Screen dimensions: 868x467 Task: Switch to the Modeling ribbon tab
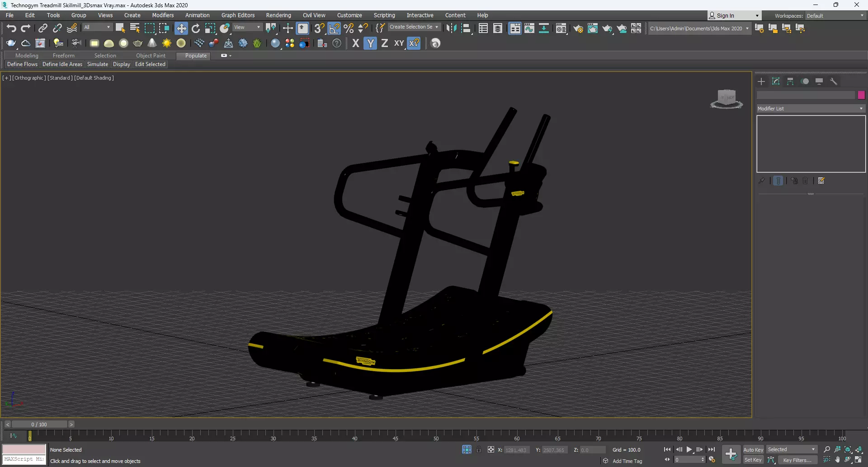tap(27, 56)
